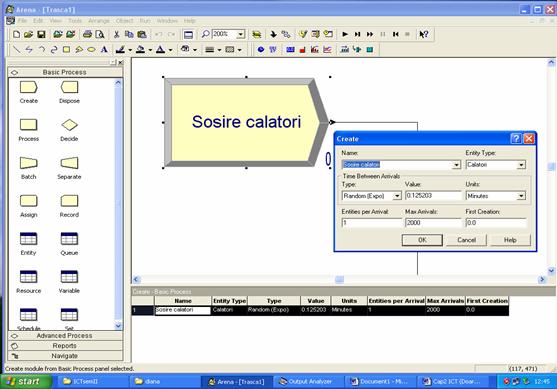This screenshot has width=557, height=389.
Task: Select the Variable data module icon
Action: pyautogui.click(x=69, y=277)
